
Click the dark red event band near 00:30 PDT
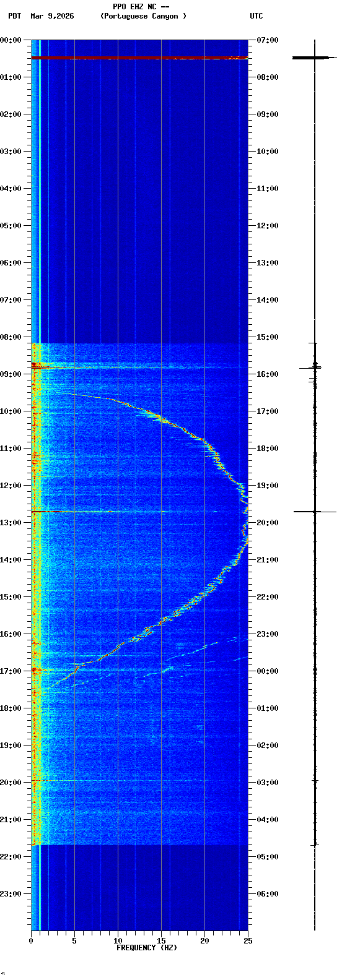coord(139,58)
